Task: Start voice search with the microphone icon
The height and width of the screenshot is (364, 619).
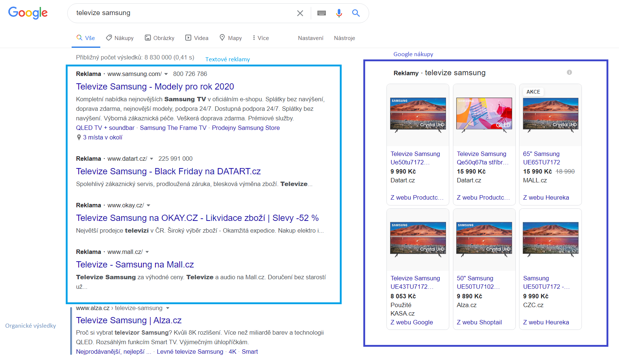Action: pyautogui.click(x=339, y=13)
